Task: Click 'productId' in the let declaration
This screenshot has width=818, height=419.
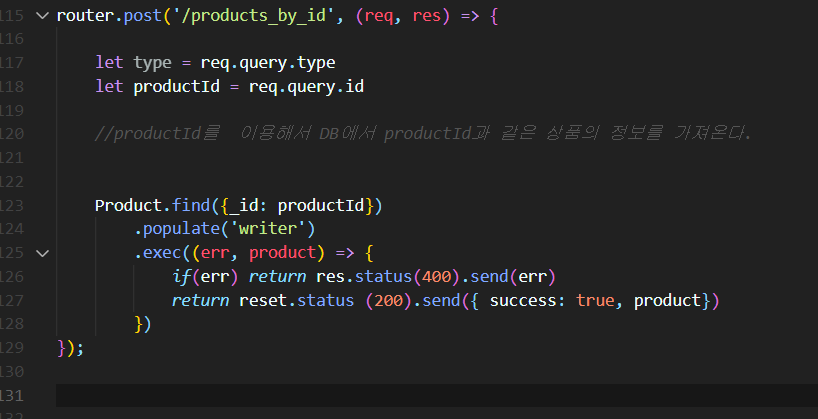Action: pyautogui.click(x=176, y=87)
